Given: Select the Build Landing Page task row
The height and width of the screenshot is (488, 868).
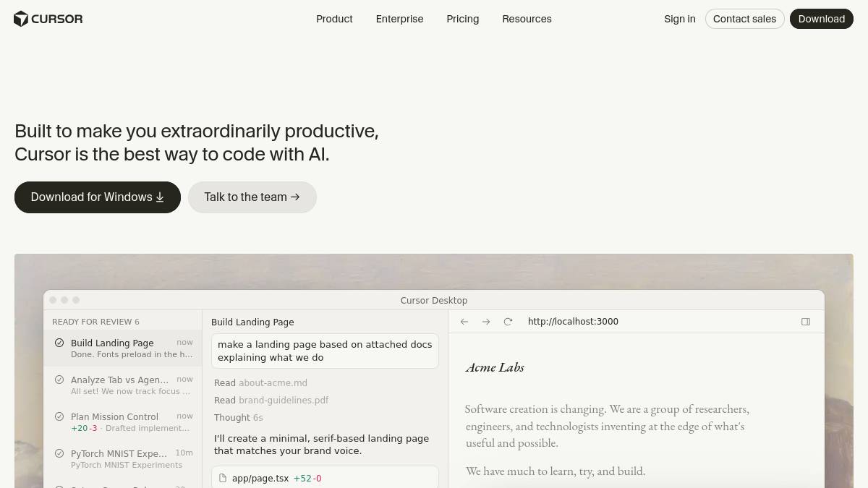Looking at the screenshot, I should point(123,348).
